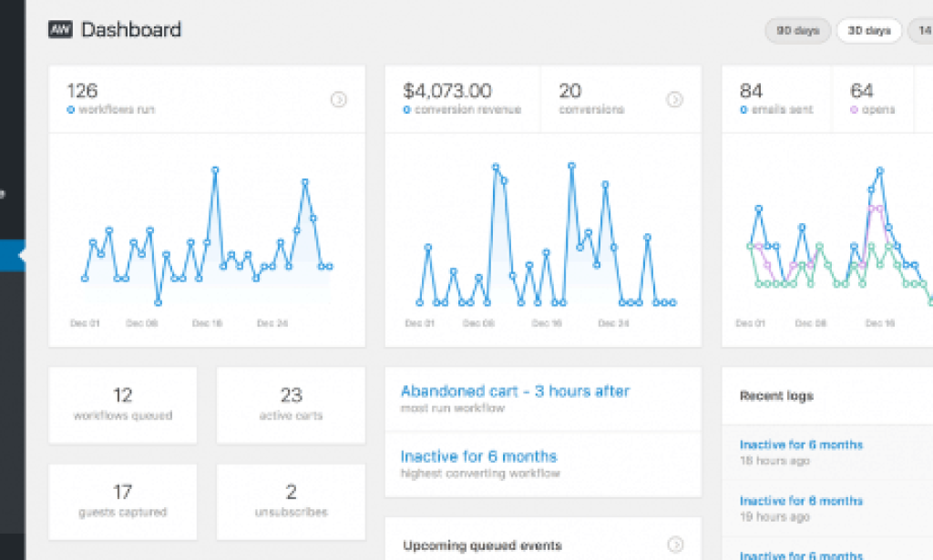Click the Dashboard page title
This screenshot has width=933, height=560.
click(131, 30)
